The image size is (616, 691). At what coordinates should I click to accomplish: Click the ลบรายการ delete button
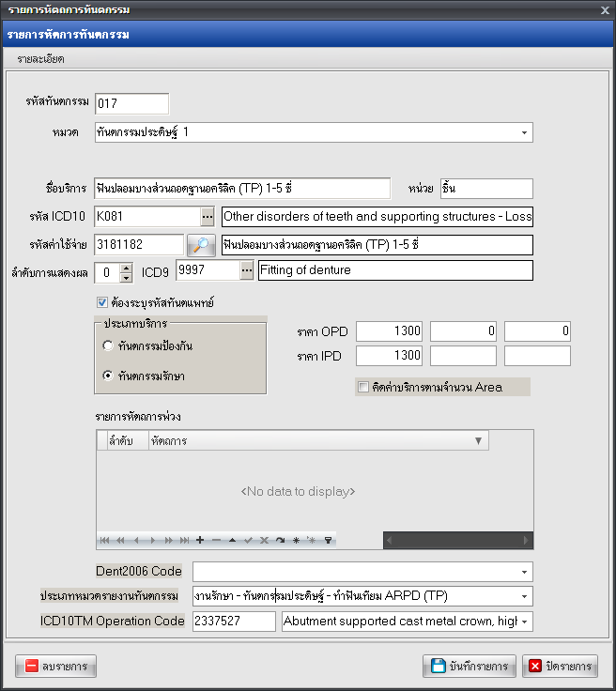(56, 666)
